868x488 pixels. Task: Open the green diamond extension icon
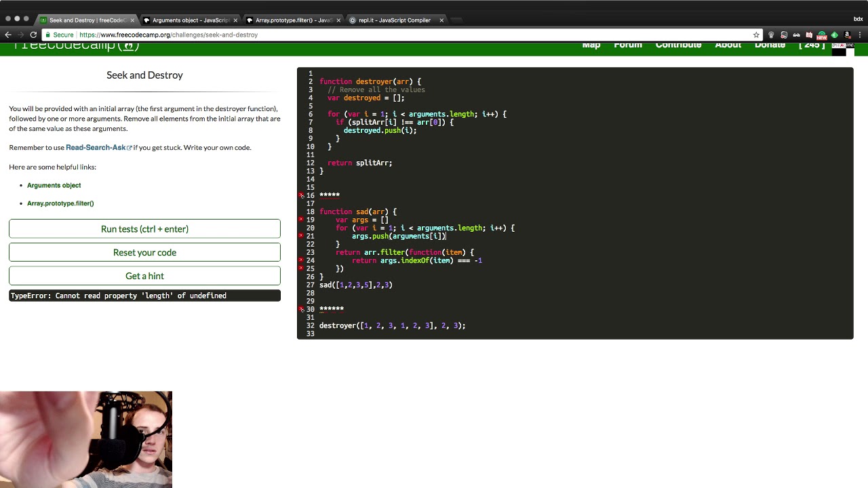tap(834, 35)
